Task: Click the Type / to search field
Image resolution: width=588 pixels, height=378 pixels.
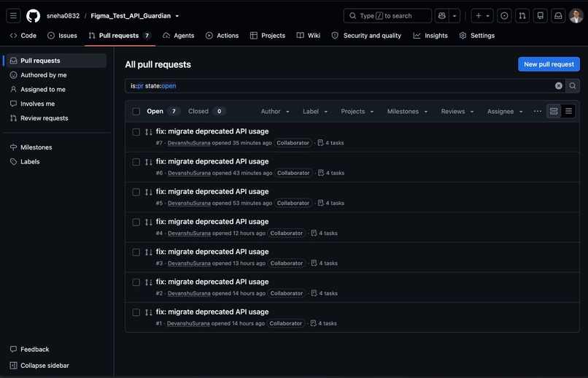Action: click(387, 16)
